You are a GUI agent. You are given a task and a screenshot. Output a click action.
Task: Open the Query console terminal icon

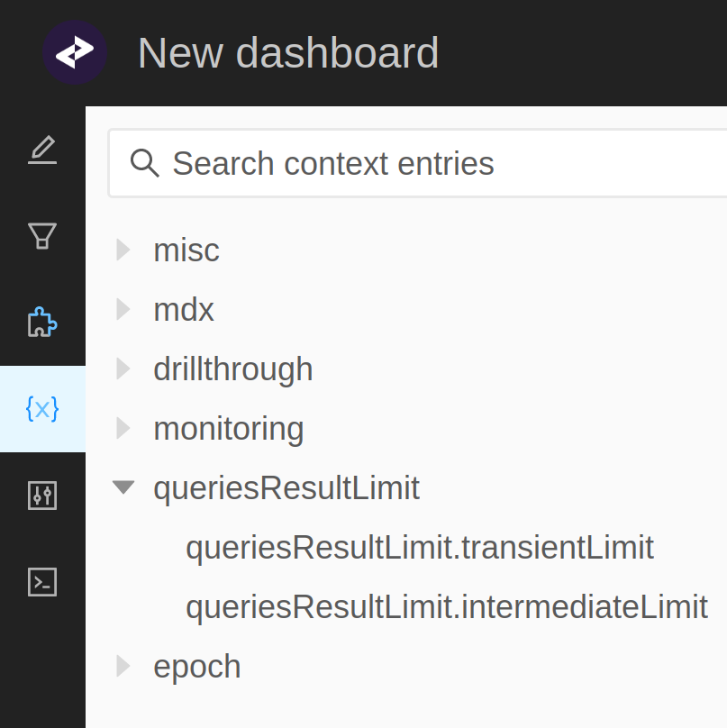click(42, 582)
